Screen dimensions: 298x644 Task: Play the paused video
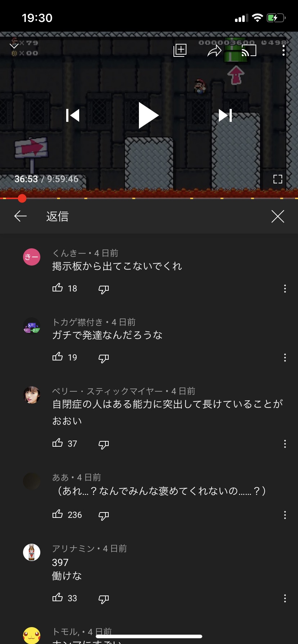point(149,115)
